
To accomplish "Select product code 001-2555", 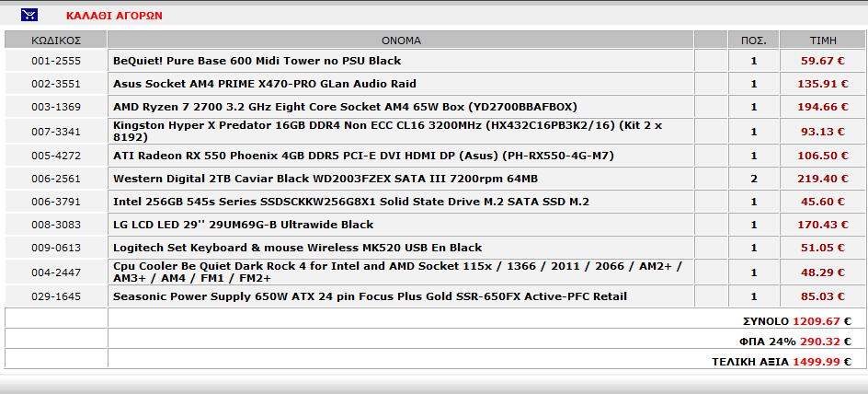I will [56, 61].
